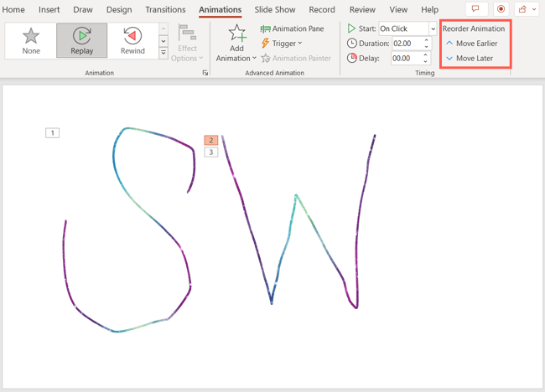545x392 pixels.
Task: Select the Replay animation effect
Action: (x=81, y=40)
